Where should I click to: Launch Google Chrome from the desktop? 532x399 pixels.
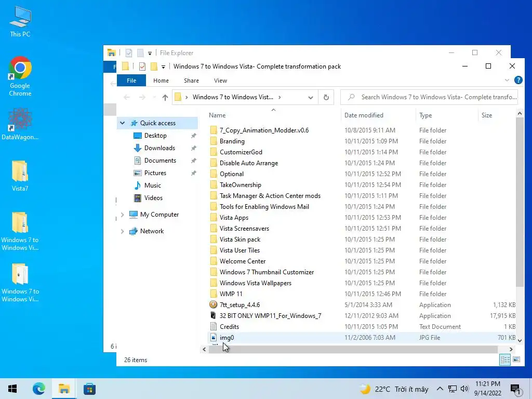20,76
